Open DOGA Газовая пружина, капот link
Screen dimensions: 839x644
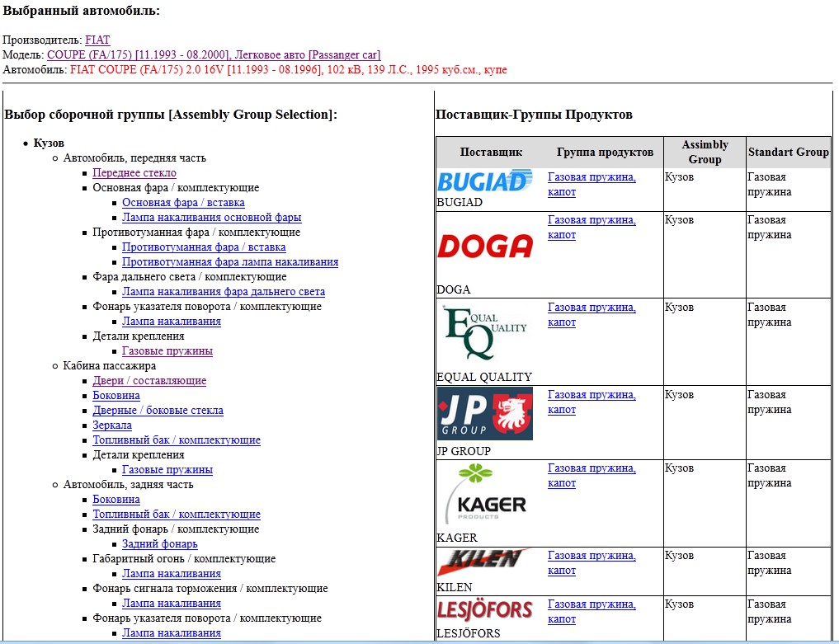click(592, 228)
